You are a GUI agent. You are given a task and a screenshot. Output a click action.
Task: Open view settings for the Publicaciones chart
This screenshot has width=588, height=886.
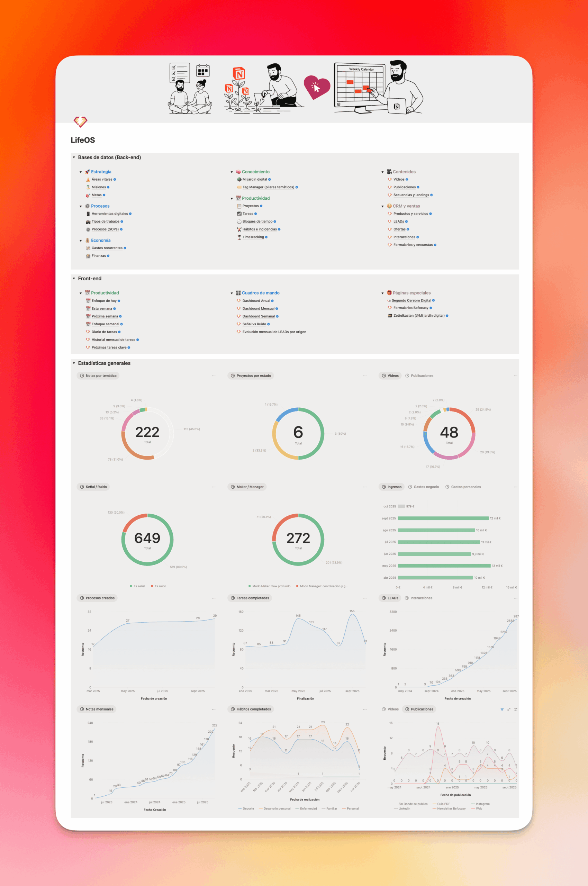click(516, 709)
